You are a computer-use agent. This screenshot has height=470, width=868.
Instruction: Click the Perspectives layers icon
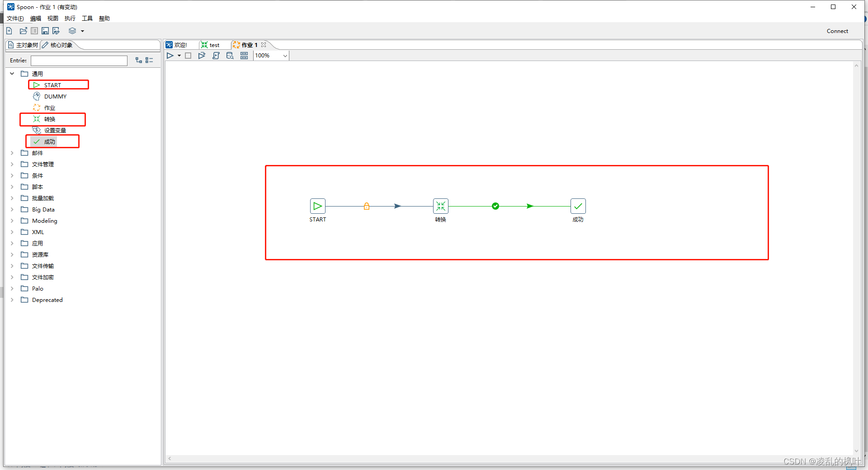tap(72, 31)
